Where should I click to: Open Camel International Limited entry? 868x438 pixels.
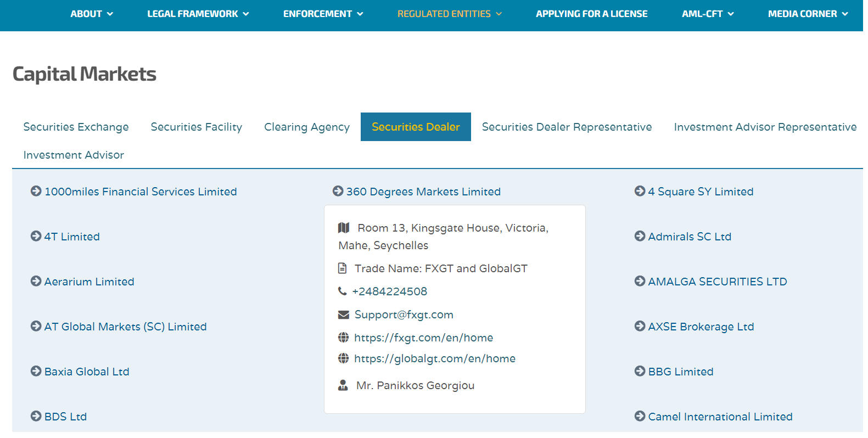[x=720, y=417]
